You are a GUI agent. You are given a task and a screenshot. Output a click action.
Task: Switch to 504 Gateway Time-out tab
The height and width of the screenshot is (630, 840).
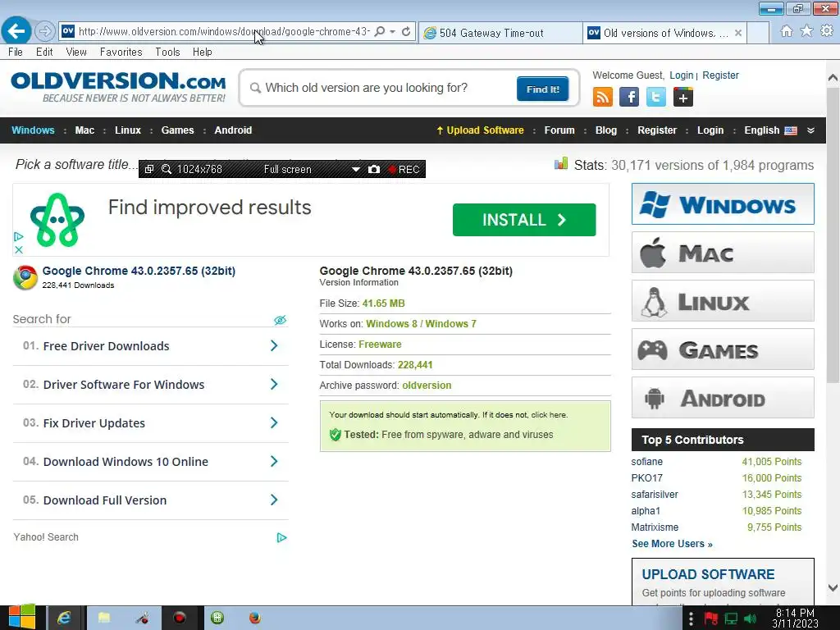500,33
